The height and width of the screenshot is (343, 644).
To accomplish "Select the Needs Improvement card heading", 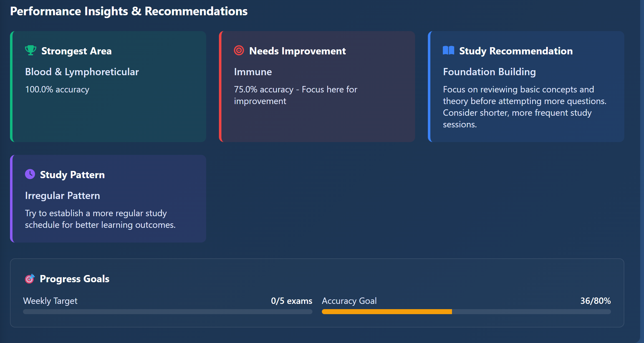I will (297, 51).
